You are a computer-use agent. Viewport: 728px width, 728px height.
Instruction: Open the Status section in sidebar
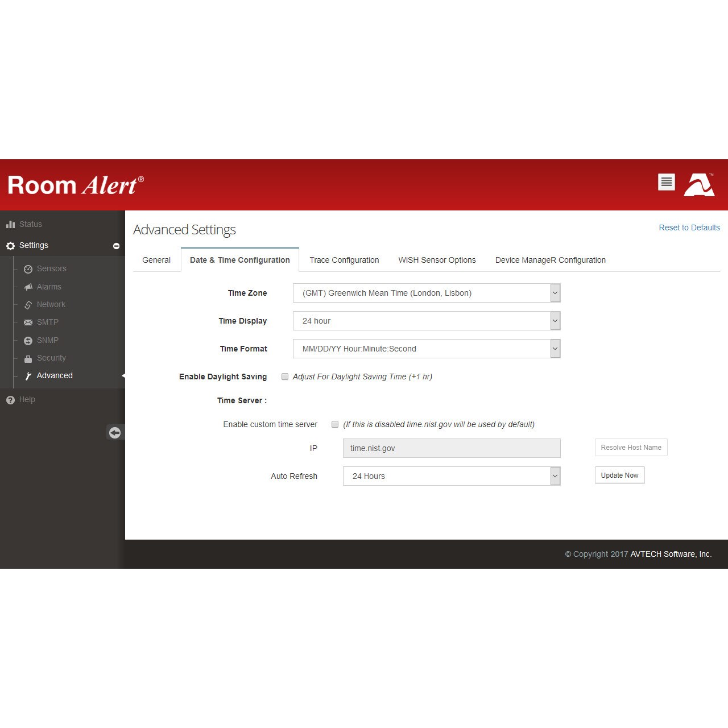click(30, 224)
